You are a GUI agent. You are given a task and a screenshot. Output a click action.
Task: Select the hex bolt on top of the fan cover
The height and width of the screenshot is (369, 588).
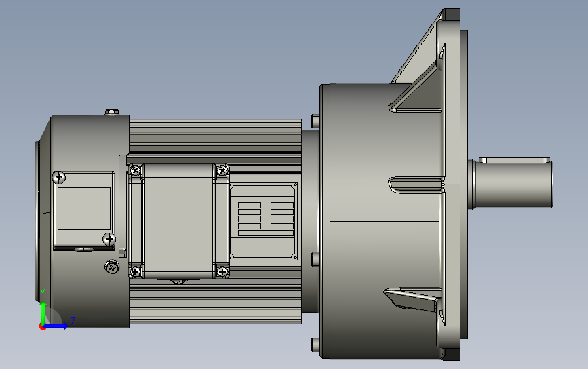point(112,112)
